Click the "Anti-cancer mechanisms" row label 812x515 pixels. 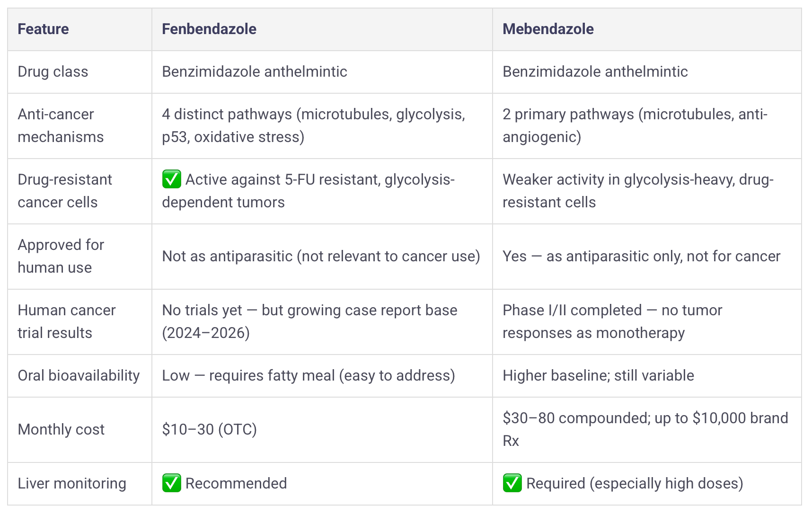[61, 125]
